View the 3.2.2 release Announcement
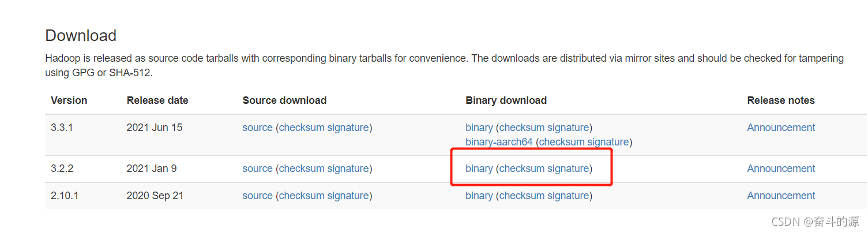868x232 pixels. [781, 169]
